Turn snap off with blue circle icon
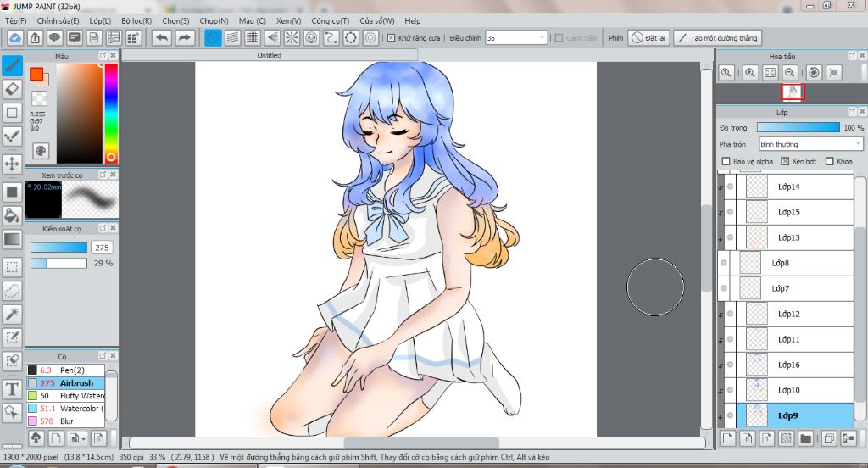 coord(213,37)
